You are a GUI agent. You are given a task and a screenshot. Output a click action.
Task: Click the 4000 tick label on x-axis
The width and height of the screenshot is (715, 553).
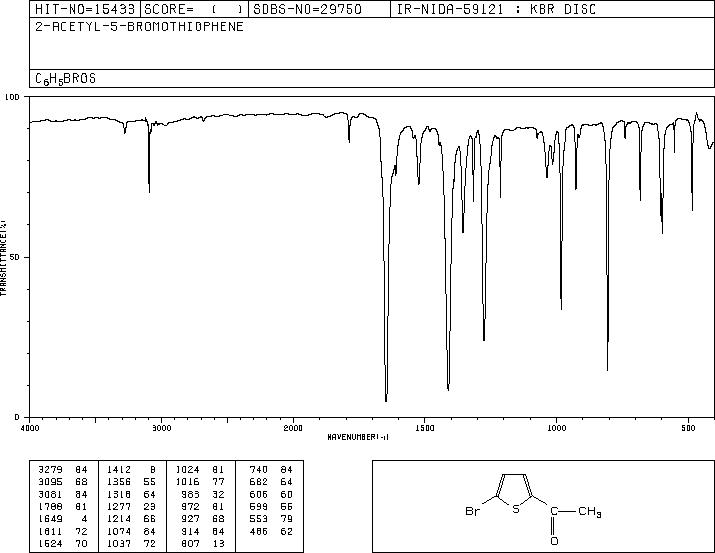30,428
